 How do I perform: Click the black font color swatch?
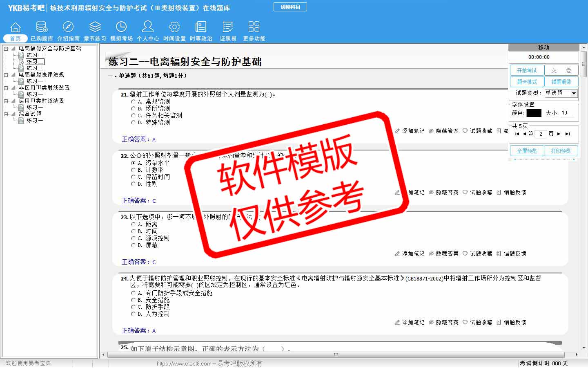point(534,113)
